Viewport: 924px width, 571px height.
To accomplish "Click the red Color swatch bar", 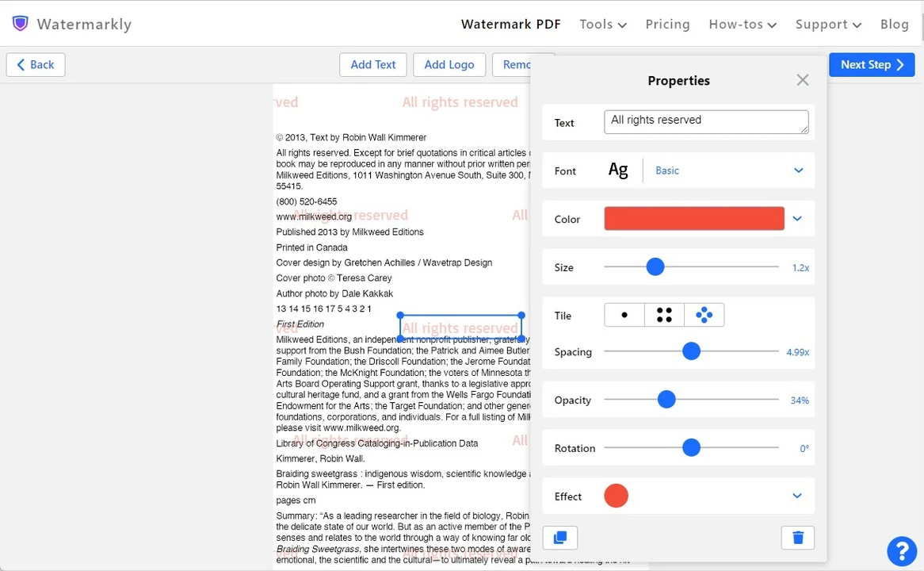I will 694,218.
